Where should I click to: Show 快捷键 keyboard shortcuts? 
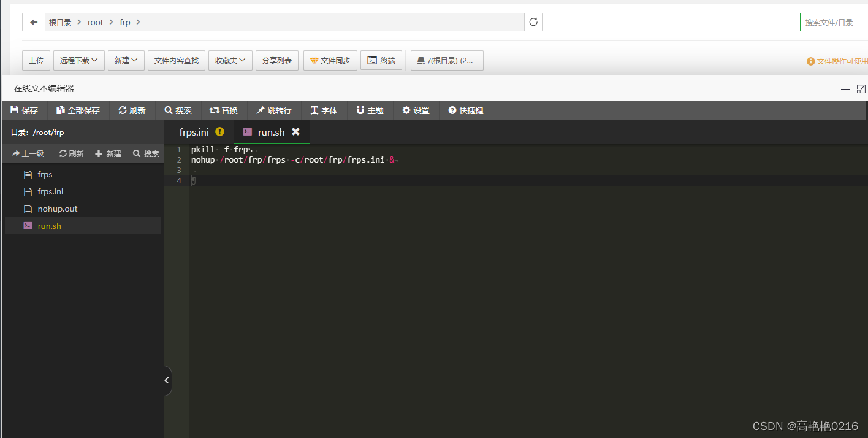(x=466, y=110)
